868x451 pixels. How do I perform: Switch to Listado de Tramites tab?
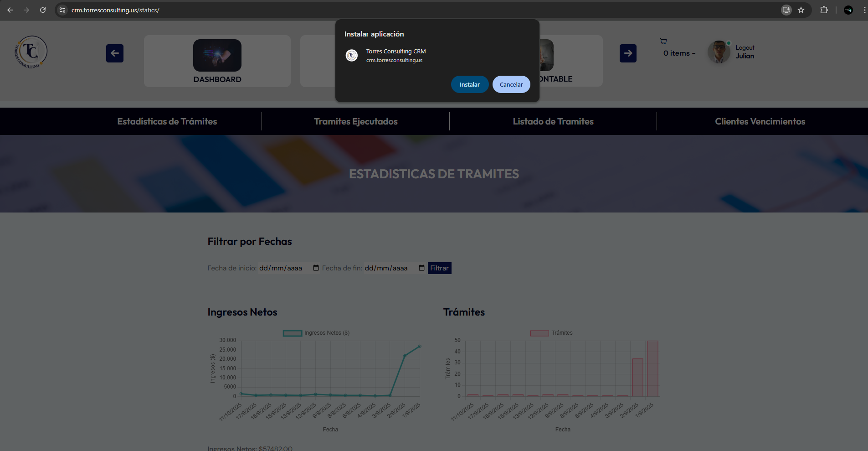tap(553, 121)
